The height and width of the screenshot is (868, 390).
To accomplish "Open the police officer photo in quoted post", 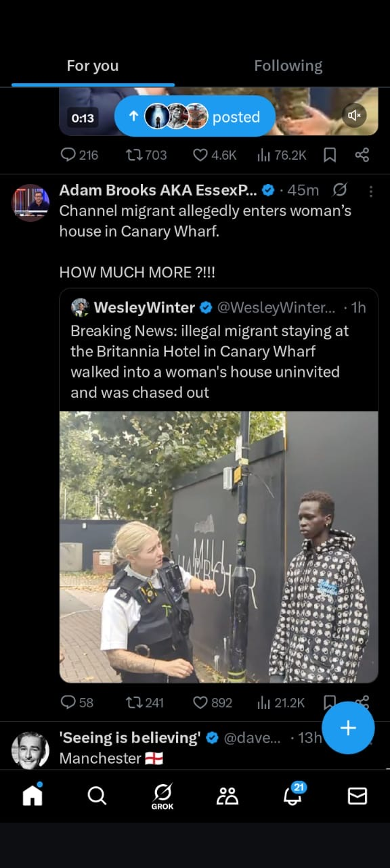I will (219, 547).
